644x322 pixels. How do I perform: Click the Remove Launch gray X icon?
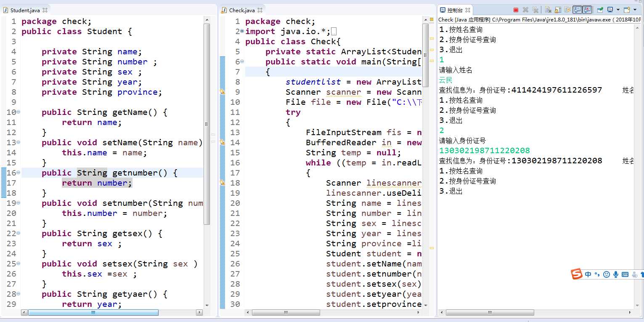(525, 10)
